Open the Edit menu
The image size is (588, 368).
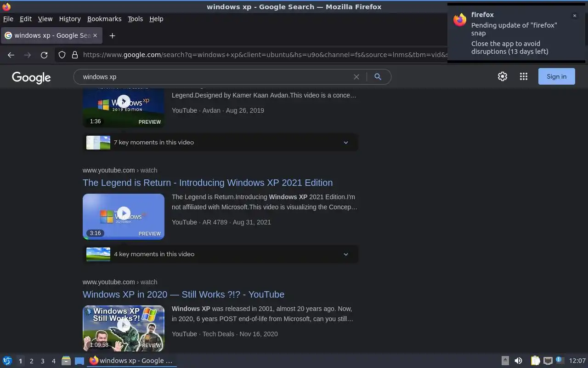pos(26,19)
